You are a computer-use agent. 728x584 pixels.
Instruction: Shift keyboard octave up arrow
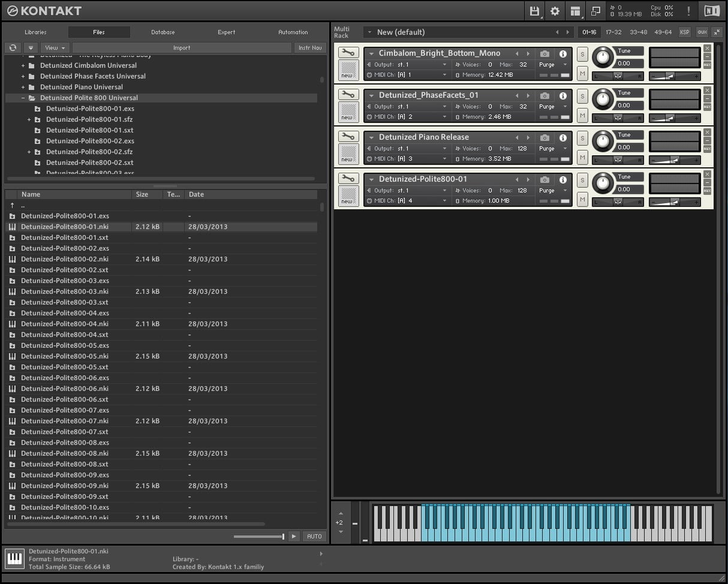(x=341, y=514)
